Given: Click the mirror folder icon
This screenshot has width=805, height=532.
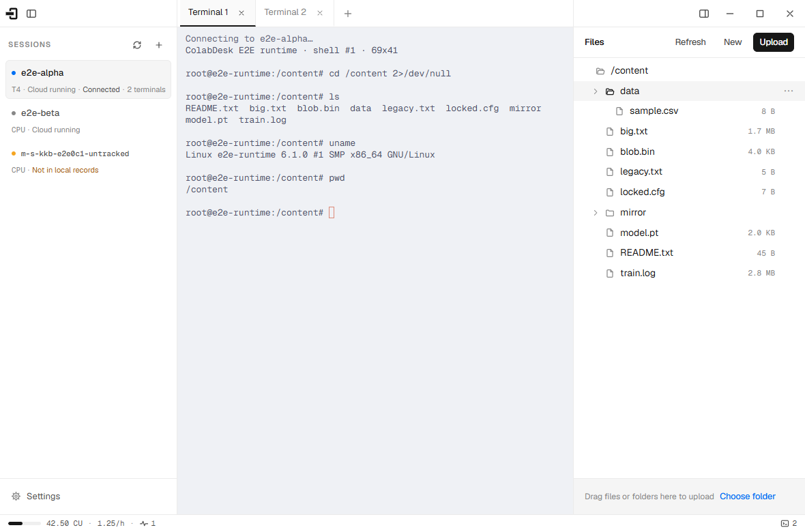Looking at the screenshot, I should (x=609, y=213).
